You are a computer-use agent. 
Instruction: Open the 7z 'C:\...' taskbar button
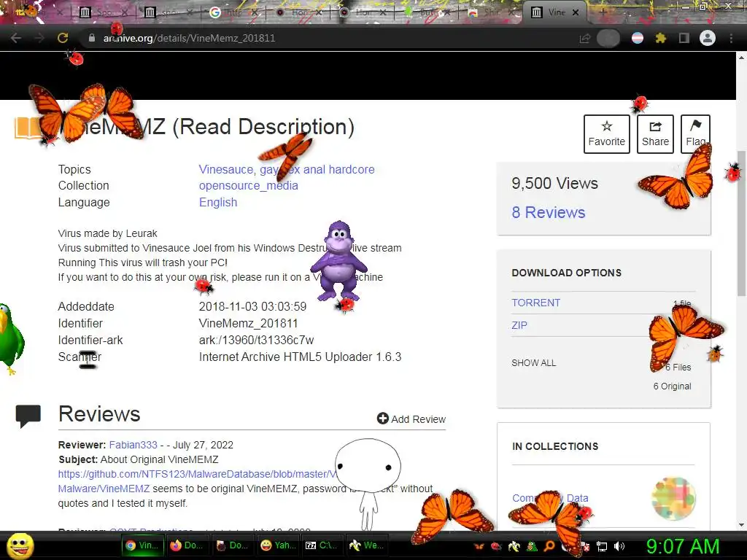pos(322,545)
